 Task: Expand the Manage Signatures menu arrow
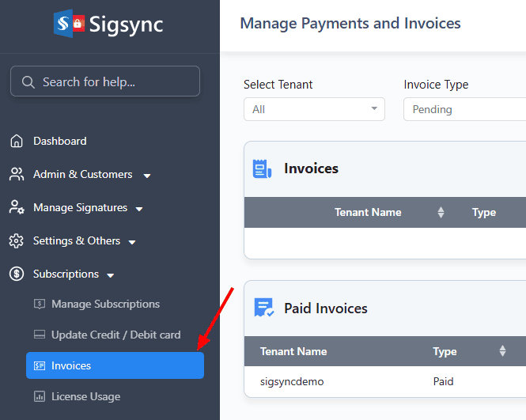tap(139, 209)
